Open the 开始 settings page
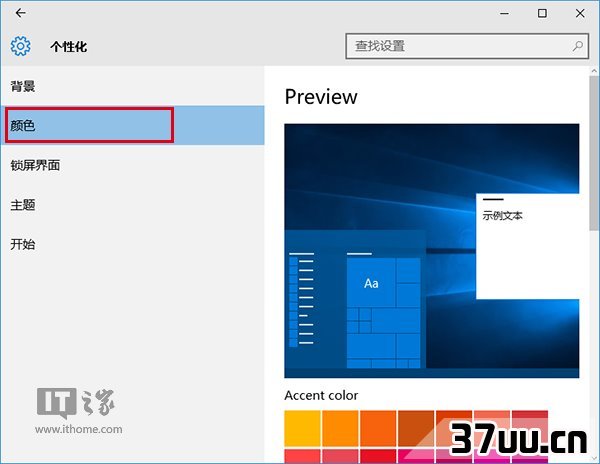This screenshot has width=600, height=464. 132,244
